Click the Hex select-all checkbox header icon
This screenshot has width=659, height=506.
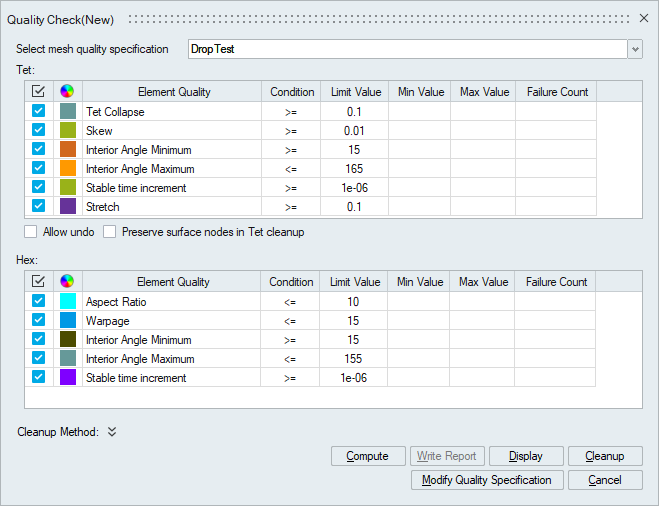point(39,282)
